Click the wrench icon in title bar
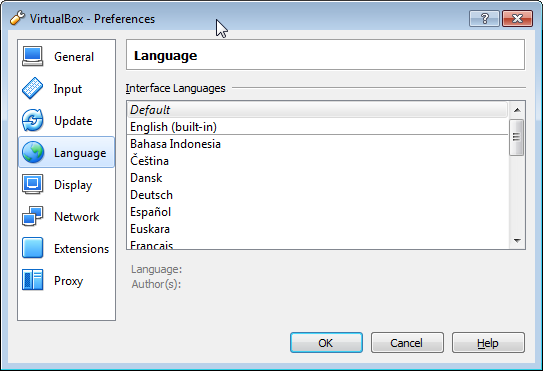543x371 pixels. click(x=17, y=18)
